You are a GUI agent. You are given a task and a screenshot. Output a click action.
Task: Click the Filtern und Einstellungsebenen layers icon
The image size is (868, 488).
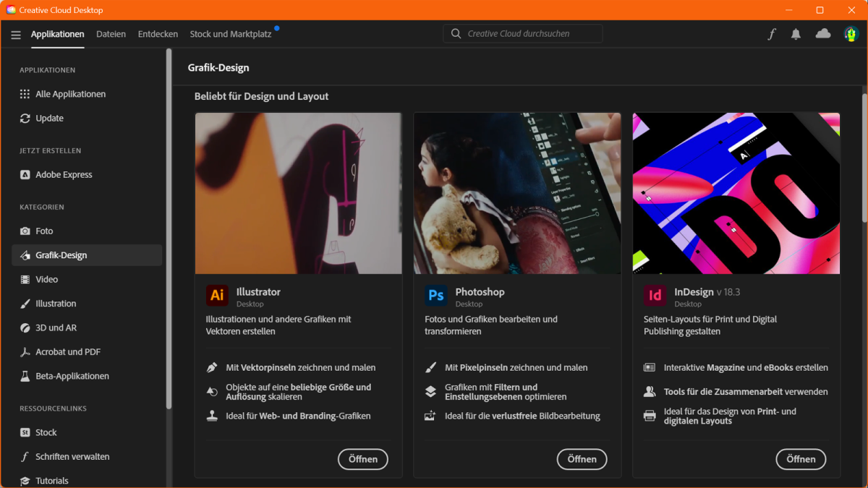pos(431,392)
